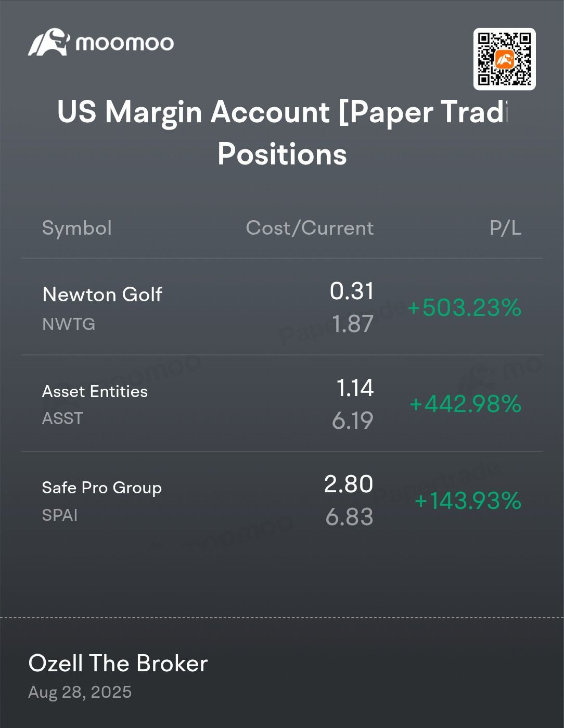
Task: Click the +143.93% profit value
Action: 468,501
